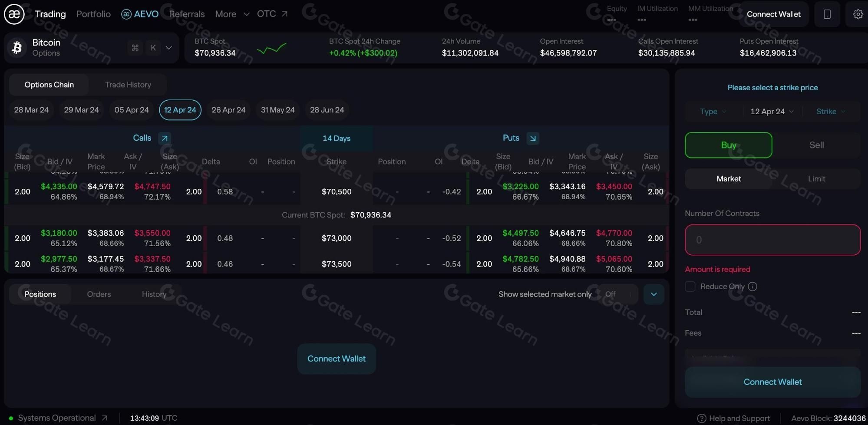Click the command key shortcut icon
The height and width of the screenshot is (425, 868).
point(135,48)
